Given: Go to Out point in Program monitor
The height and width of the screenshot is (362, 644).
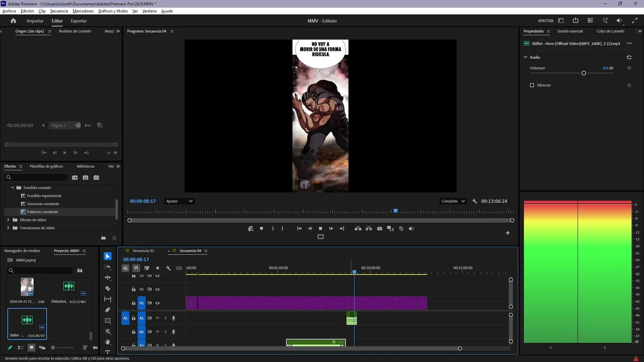Looking at the screenshot, I should [x=342, y=228].
